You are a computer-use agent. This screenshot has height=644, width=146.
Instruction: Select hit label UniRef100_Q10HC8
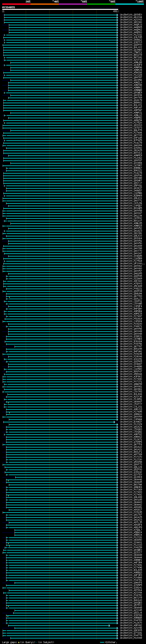pos(131,477)
